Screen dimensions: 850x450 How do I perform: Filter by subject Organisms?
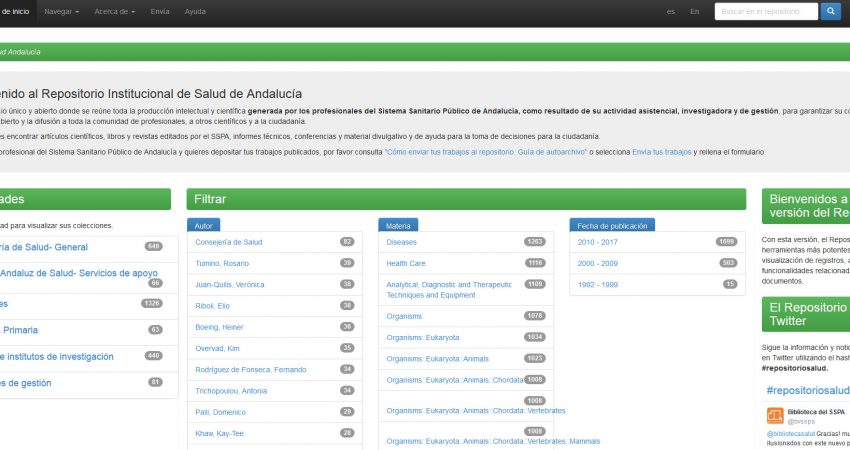(404, 316)
